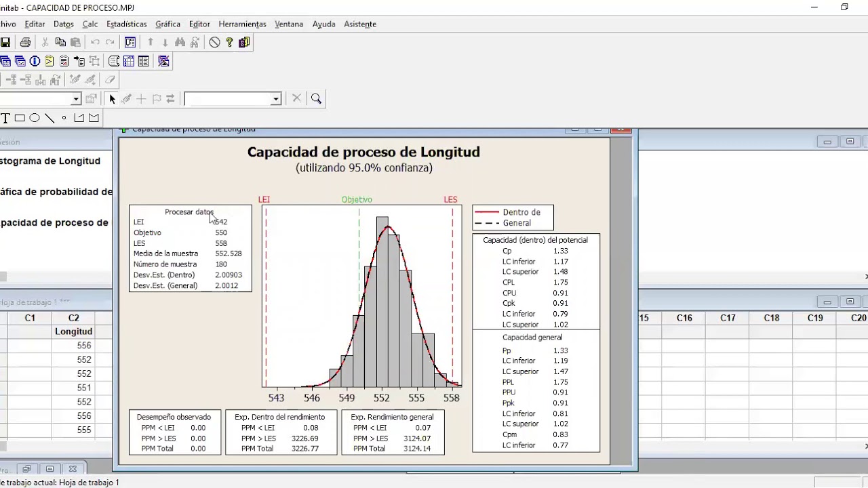868x488 pixels.
Task: Click column header C2 in worksheet
Action: pos(73,318)
